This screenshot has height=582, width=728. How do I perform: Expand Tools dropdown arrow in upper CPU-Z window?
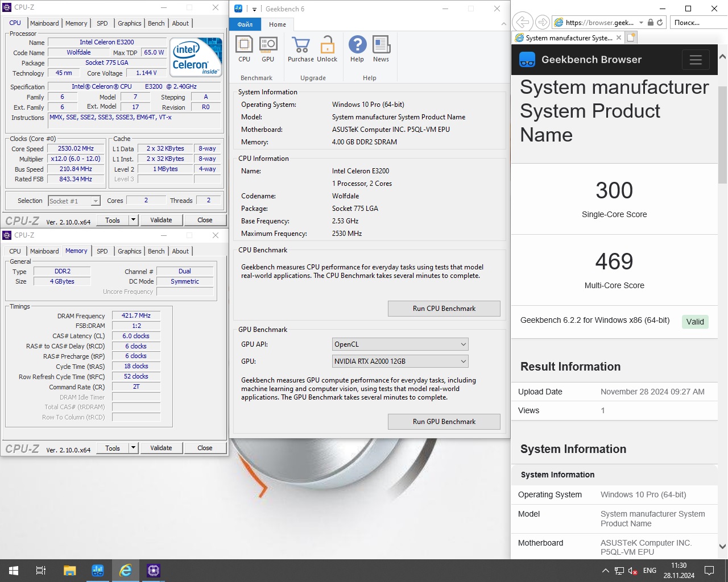pos(134,221)
